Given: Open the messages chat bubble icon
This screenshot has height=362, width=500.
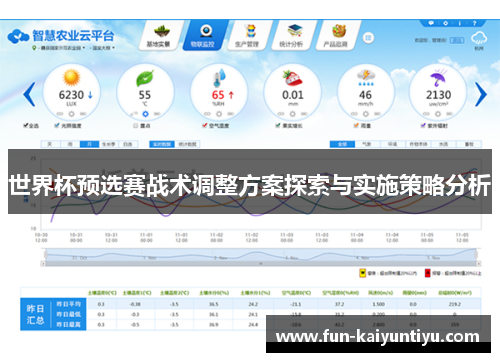Looking at the screenshot, I should 431,23.
